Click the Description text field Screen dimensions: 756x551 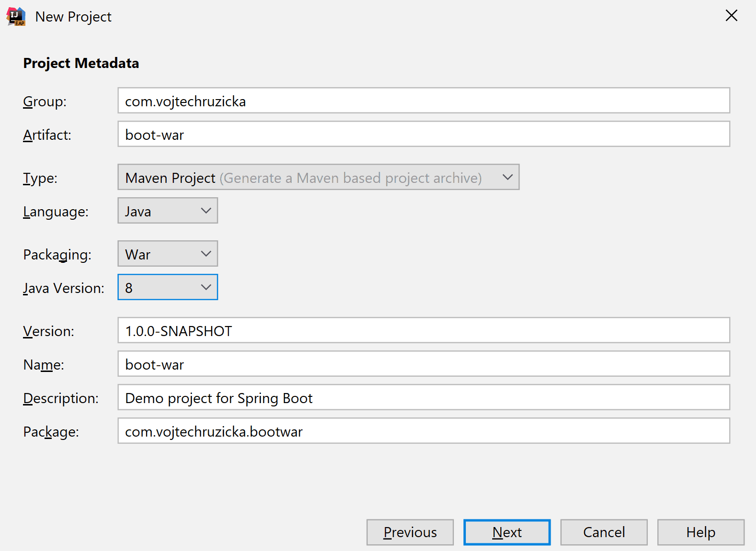[x=423, y=397]
